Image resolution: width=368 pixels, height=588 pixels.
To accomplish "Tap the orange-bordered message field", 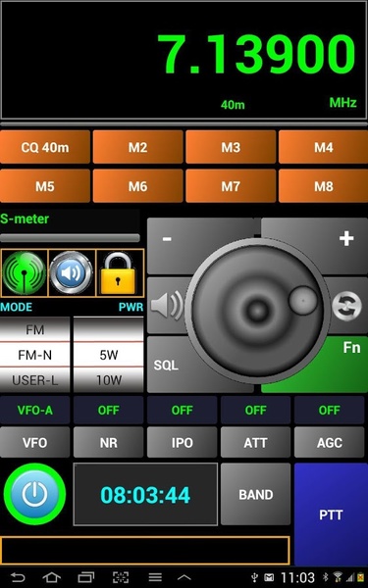I will (145, 551).
